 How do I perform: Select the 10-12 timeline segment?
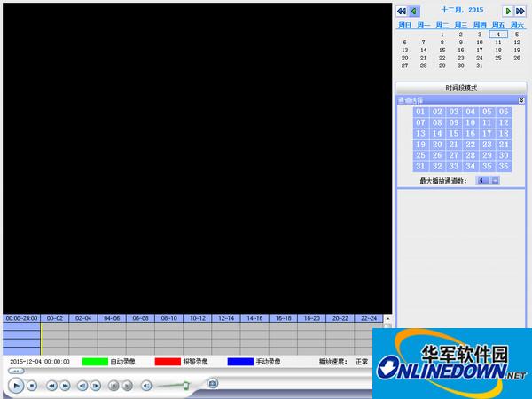point(198,318)
